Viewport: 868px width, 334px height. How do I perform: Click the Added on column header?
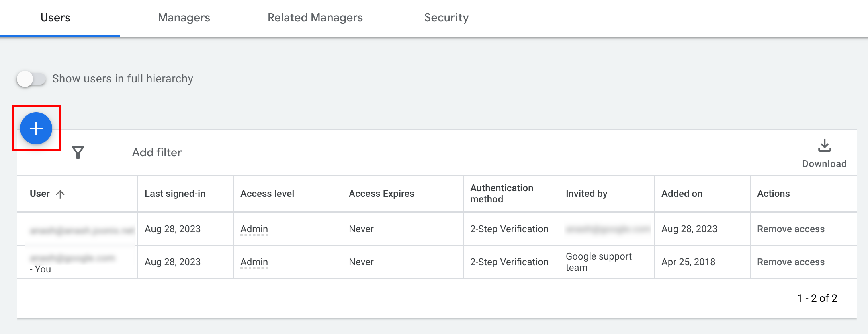tap(682, 194)
